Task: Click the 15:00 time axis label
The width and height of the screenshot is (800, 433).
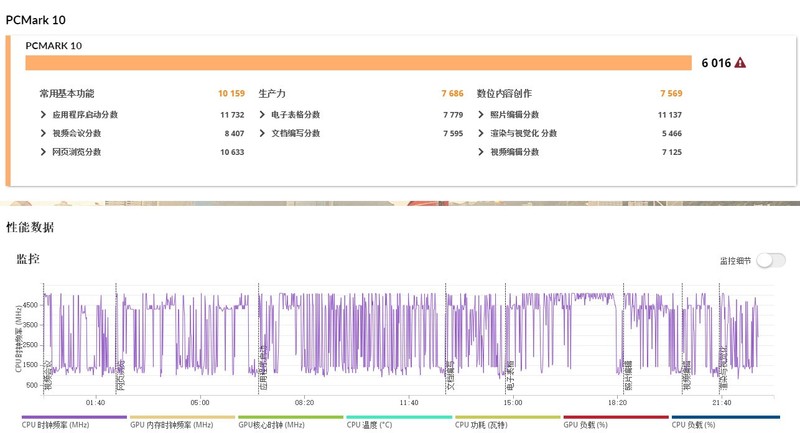Action: [513, 402]
